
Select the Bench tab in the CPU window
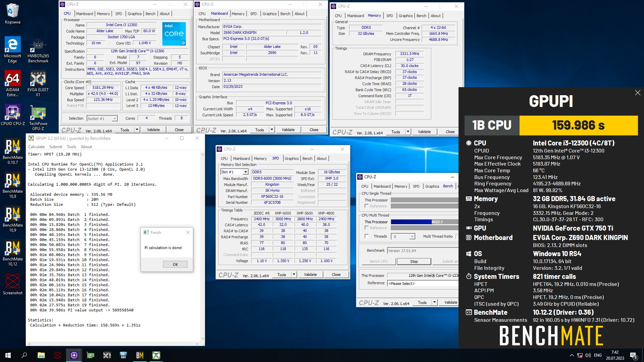[150, 14]
